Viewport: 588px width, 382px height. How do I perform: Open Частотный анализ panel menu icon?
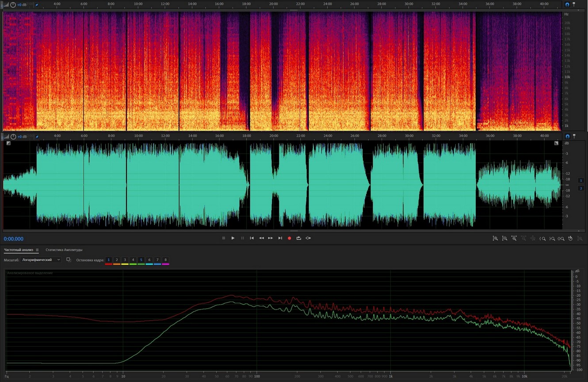tap(37, 250)
